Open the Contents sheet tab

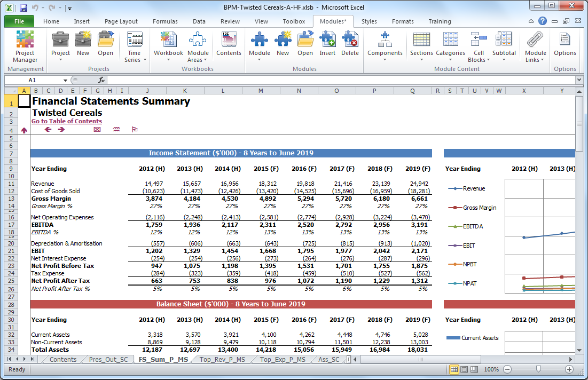(x=62, y=359)
